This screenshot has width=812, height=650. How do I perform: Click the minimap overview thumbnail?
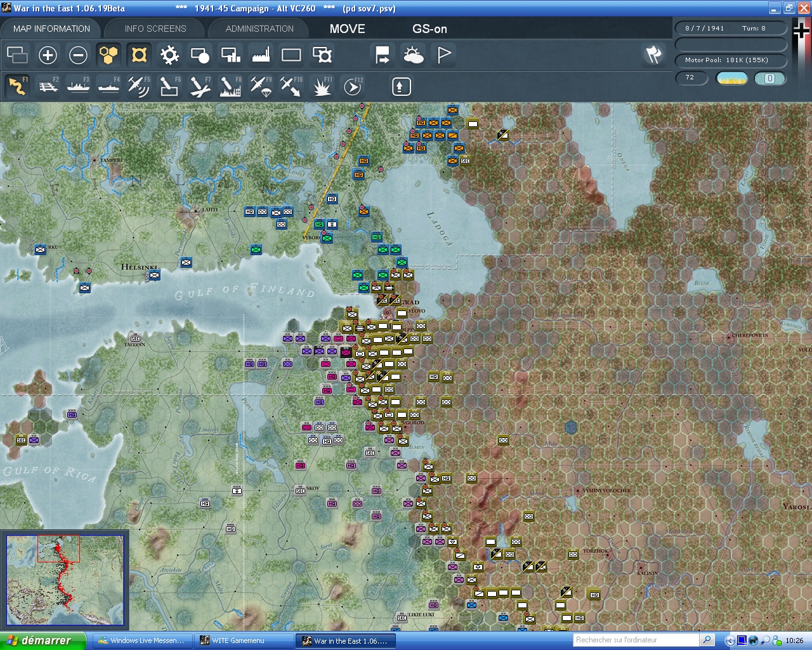pyautogui.click(x=65, y=580)
